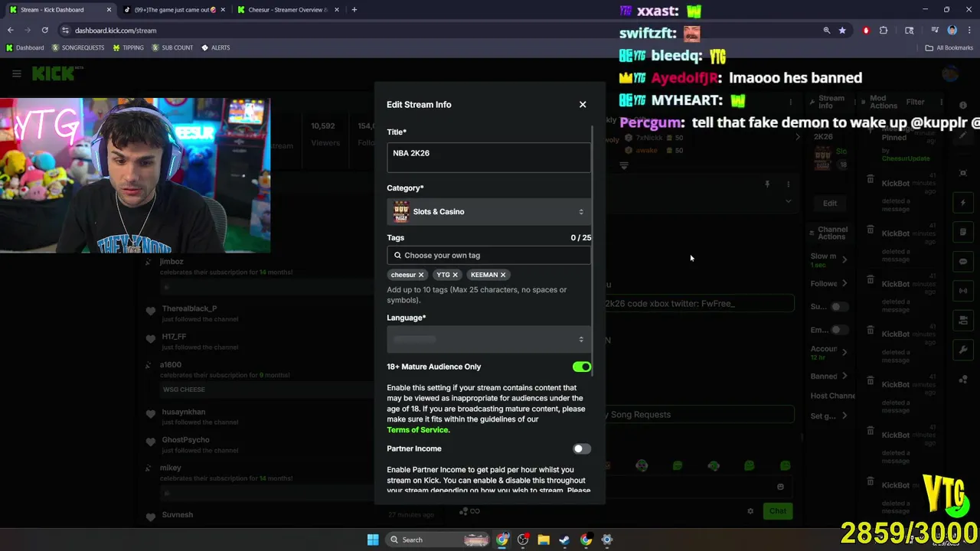Open the Kick hamburger menu
Screen dimensions: 980x551
tap(16, 73)
